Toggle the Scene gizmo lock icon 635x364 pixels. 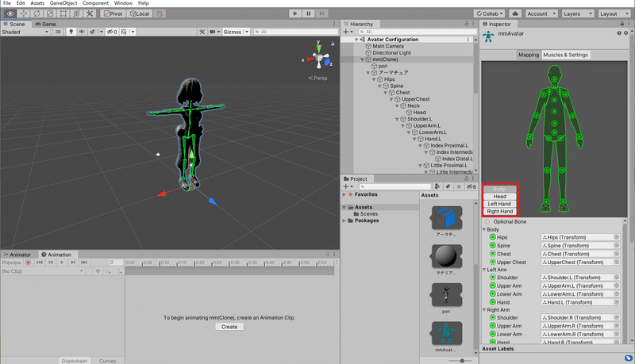pyautogui.click(x=333, y=44)
